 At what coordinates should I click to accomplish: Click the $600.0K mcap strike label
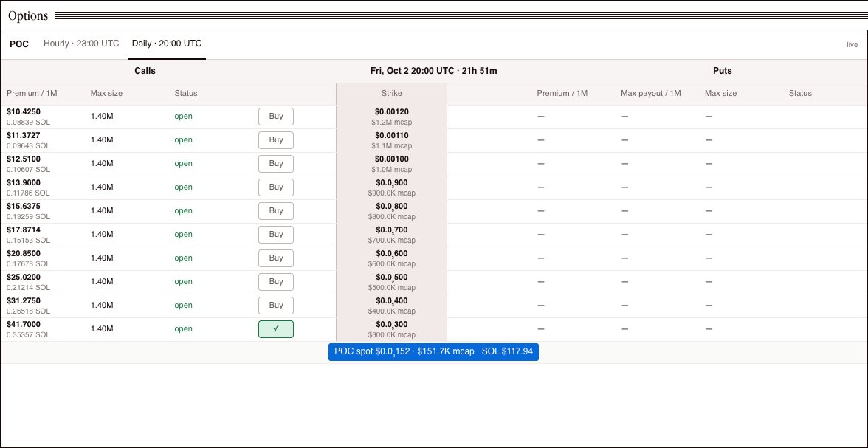pyautogui.click(x=391, y=263)
